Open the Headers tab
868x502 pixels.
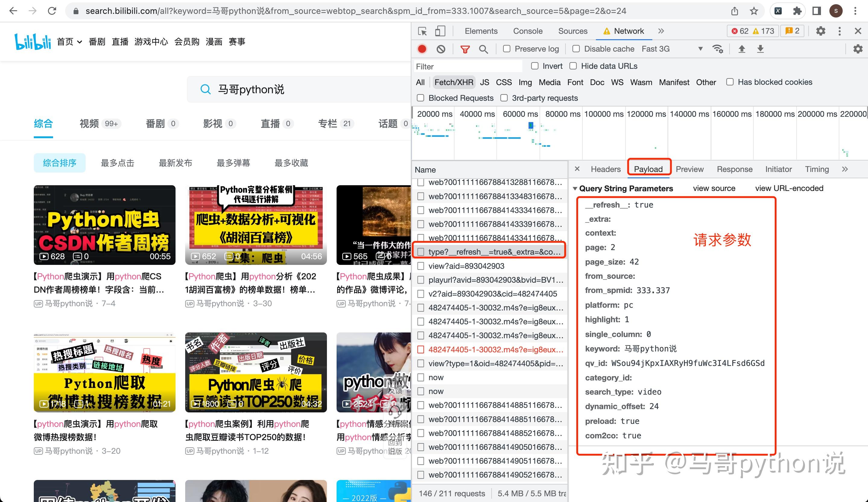606,169
